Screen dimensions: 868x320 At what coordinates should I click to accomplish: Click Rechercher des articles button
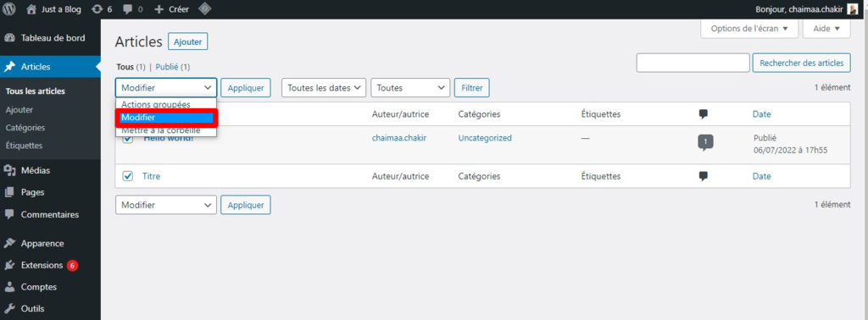click(802, 63)
